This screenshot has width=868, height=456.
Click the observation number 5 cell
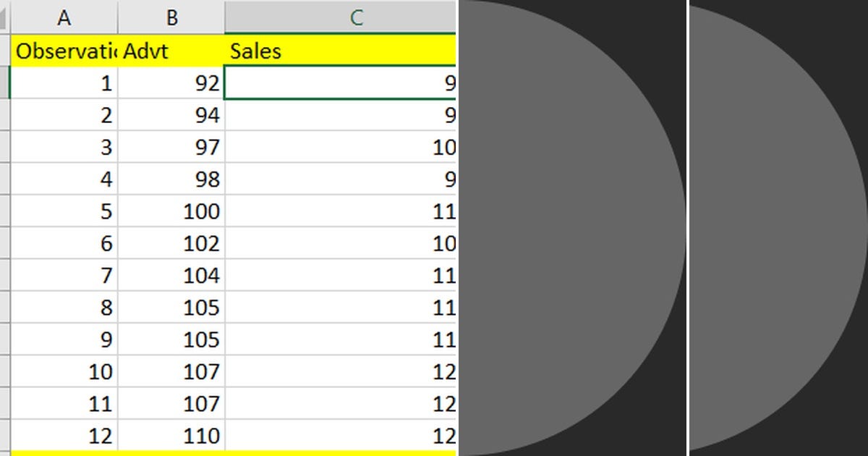[x=64, y=211]
